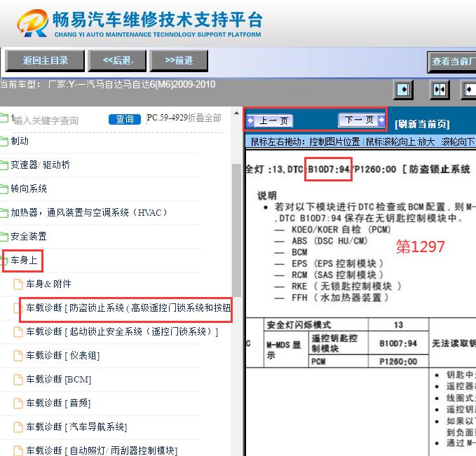Click the tree panel vertical scrollbar thumb

(x=236, y=230)
